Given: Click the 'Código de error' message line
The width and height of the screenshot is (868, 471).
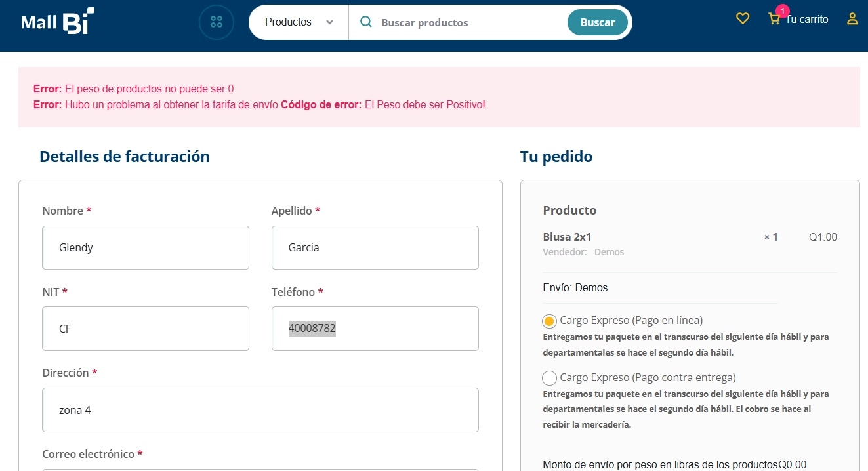Looking at the screenshot, I should click(259, 104).
